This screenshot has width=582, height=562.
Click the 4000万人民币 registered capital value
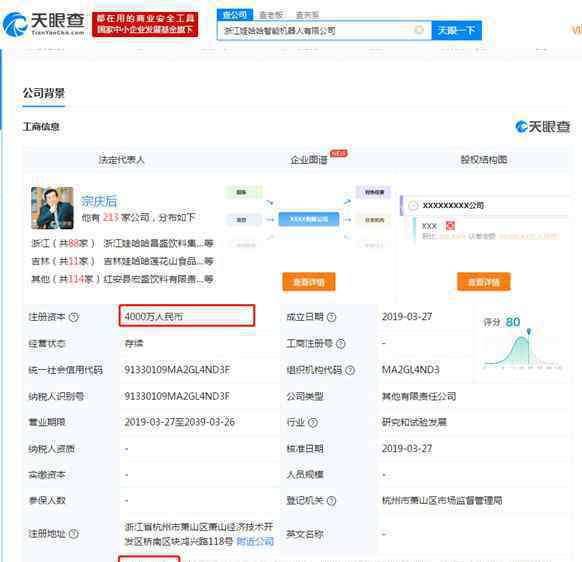(x=154, y=317)
